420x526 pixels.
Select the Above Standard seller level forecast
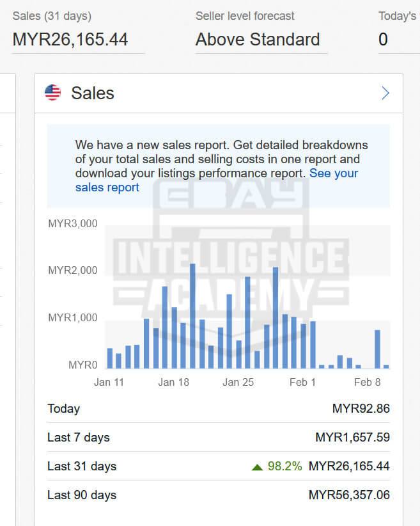(258, 40)
